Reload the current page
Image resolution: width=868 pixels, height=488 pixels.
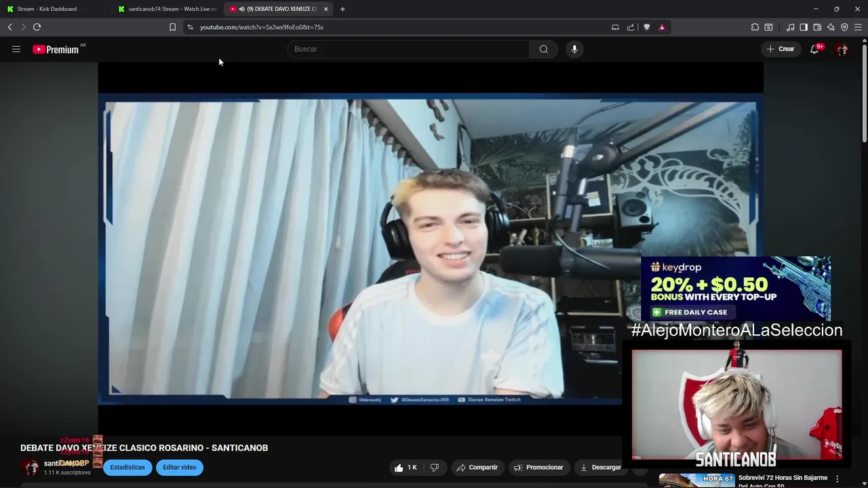37,27
